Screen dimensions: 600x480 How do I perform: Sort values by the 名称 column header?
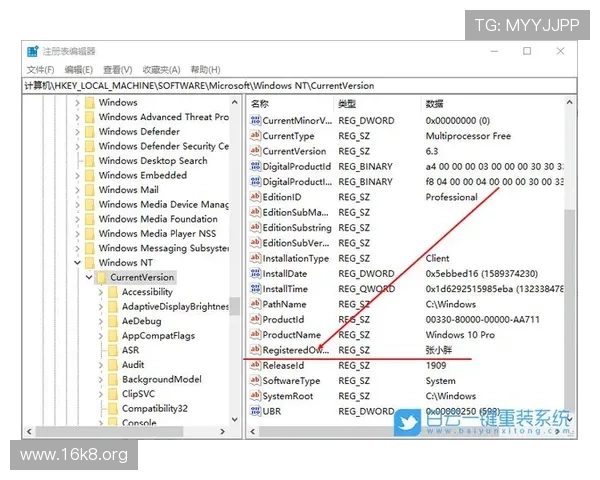260,104
